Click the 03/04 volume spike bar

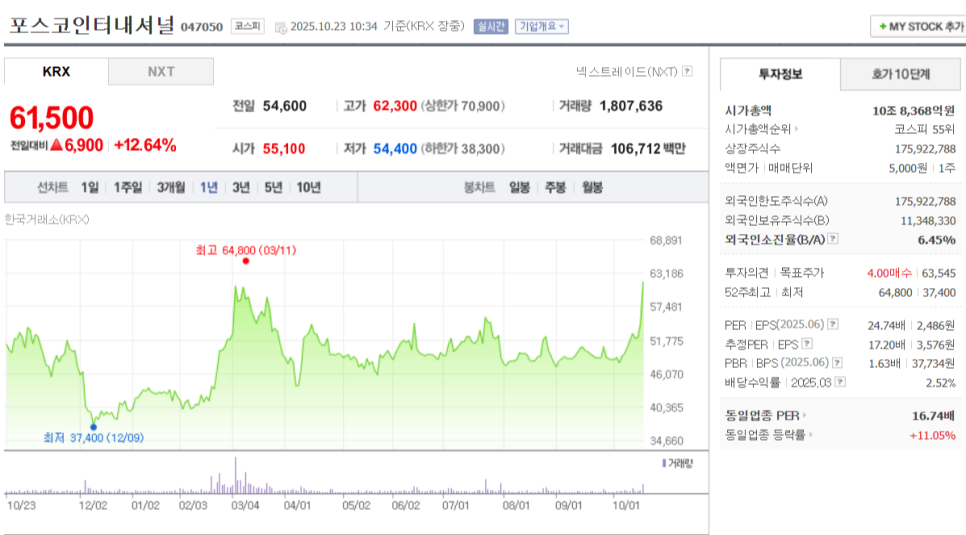235,475
